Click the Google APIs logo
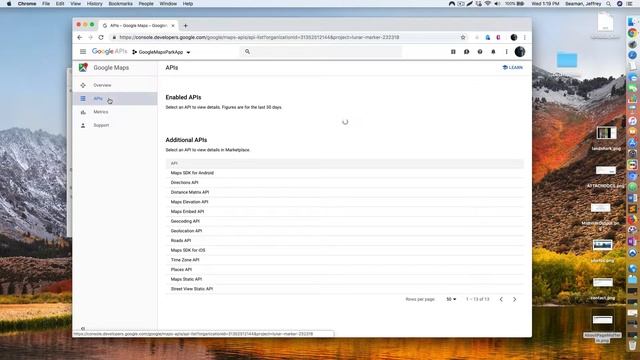 (x=109, y=52)
